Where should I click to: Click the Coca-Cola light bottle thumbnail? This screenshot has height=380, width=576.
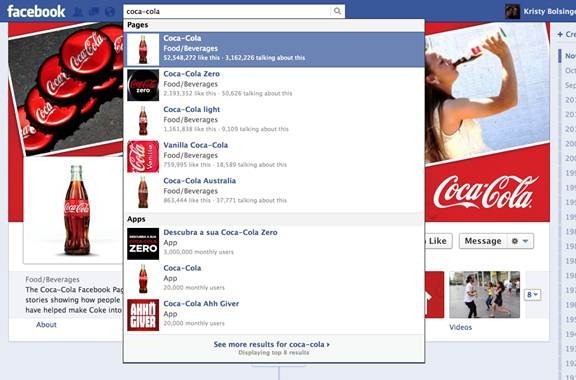point(143,121)
